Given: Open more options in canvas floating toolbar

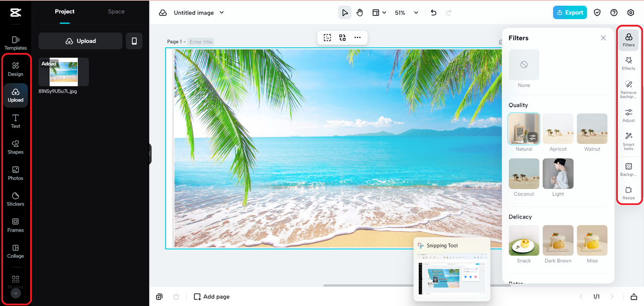Looking at the screenshot, I should pos(357,37).
